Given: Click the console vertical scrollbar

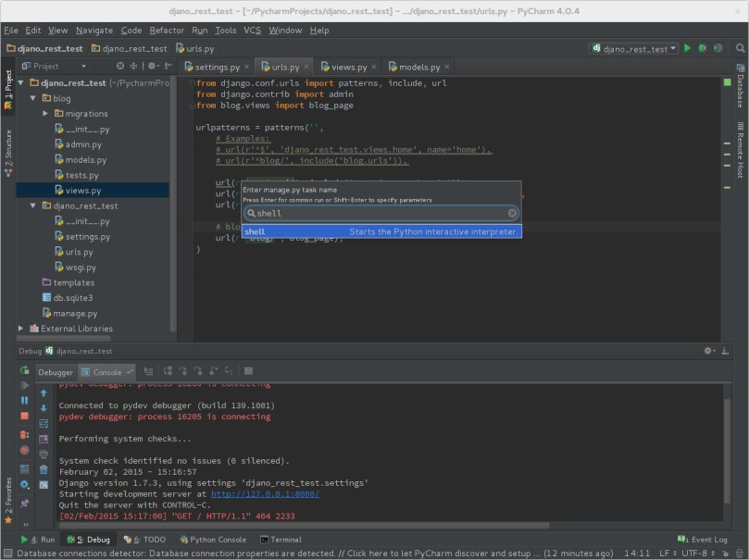Looking at the screenshot, I should point(727,451).
